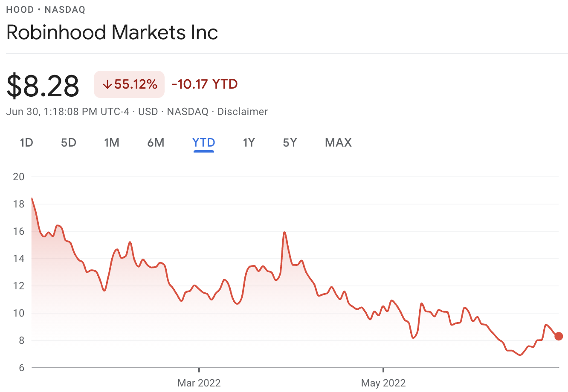
Task: Click the Mar 2022 axis label
Action: click(x=199, y=383)
